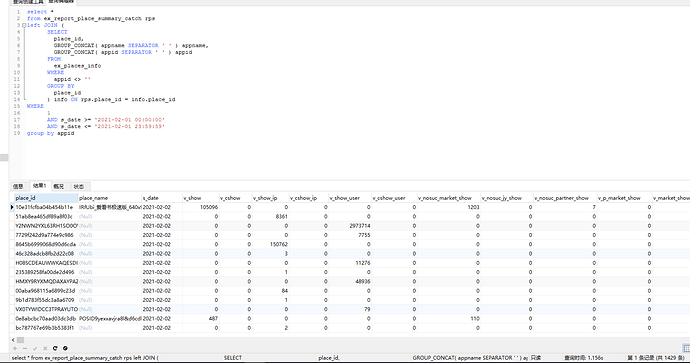Screen dimensions: 690x363
Task: Select cell 8645b6999068d90d6cda
Action: pos(46,244)
